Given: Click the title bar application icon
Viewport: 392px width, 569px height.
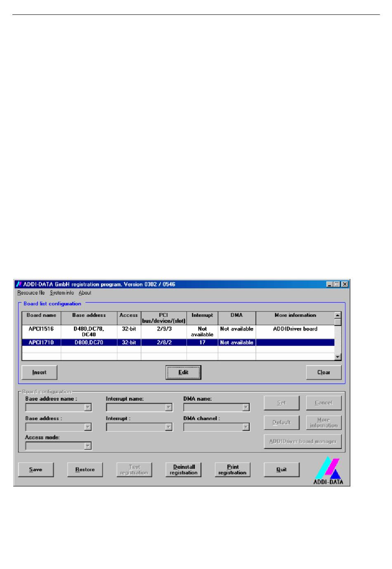Looking at the screenshot, I should (x=19, y=284).
